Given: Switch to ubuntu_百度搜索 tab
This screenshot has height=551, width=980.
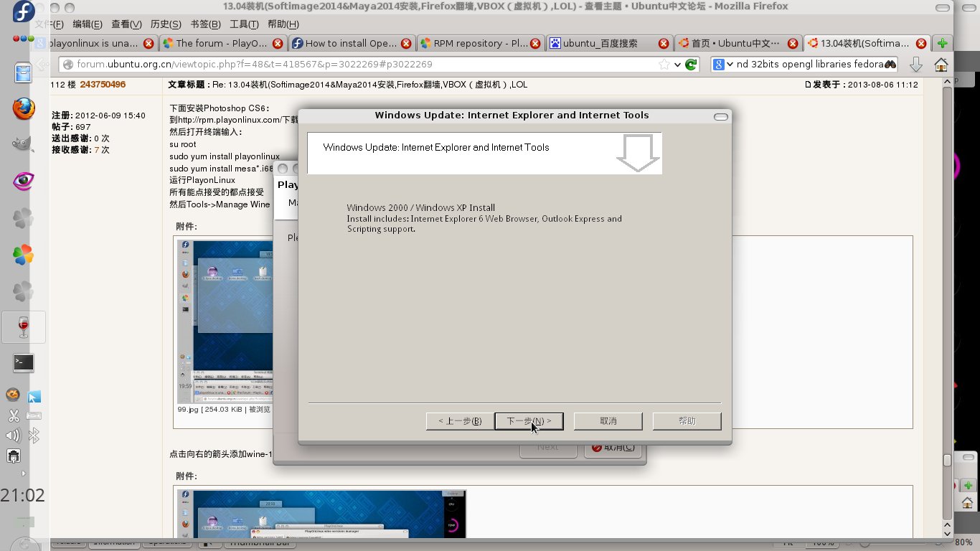Looking at the screenshot, I should click(609, 43).
